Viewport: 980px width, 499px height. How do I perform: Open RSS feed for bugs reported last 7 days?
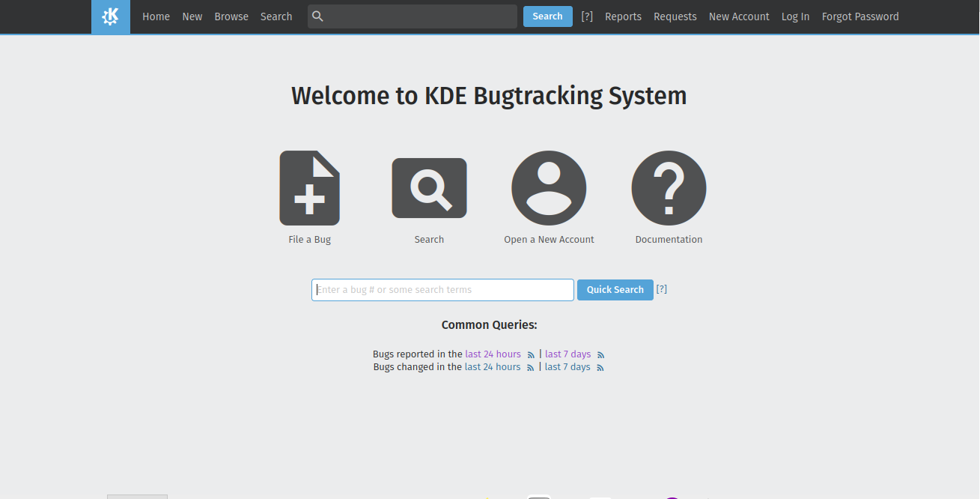[x=600, y=355]
